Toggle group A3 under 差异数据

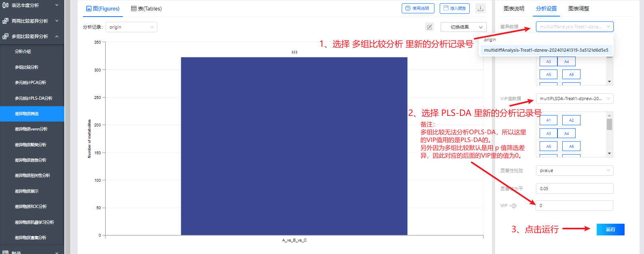point(549,61)
